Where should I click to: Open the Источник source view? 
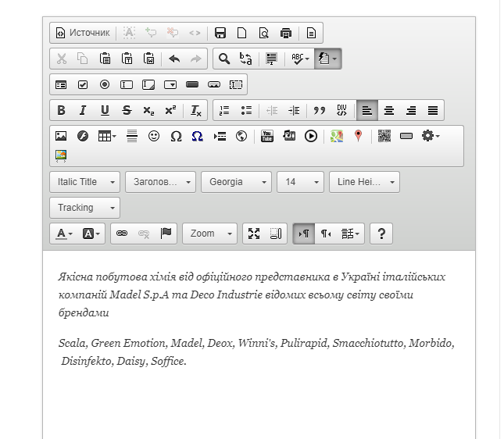83,33
